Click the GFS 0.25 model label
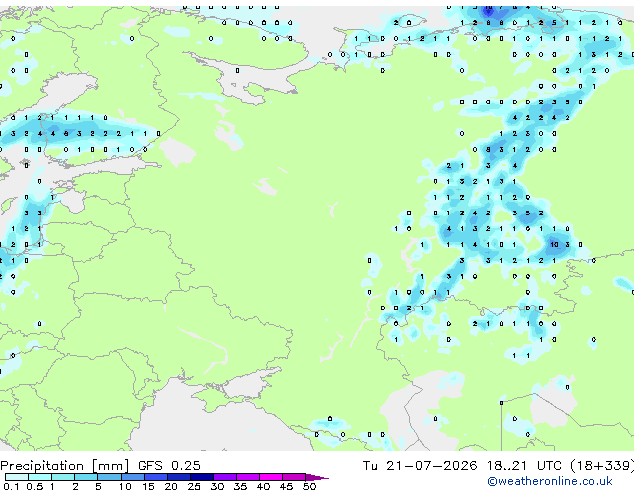This screenshot has height=490, width=634. pyautogui.click(x=169, y=466)
